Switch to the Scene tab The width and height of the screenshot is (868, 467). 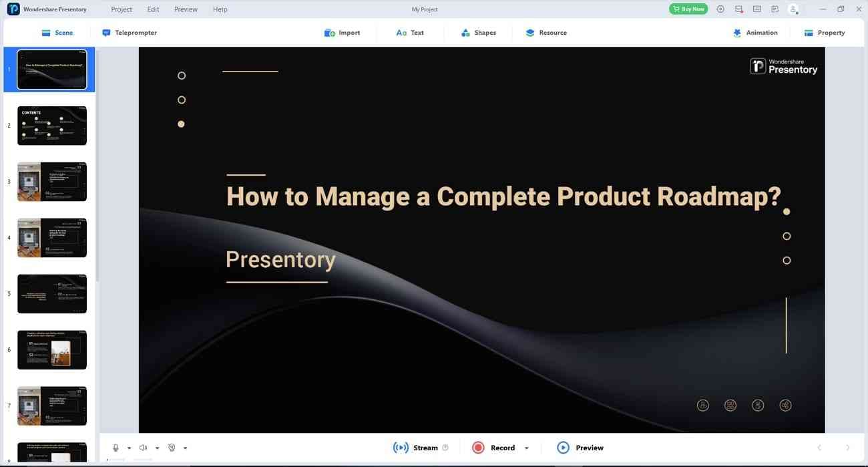(57, 33)
